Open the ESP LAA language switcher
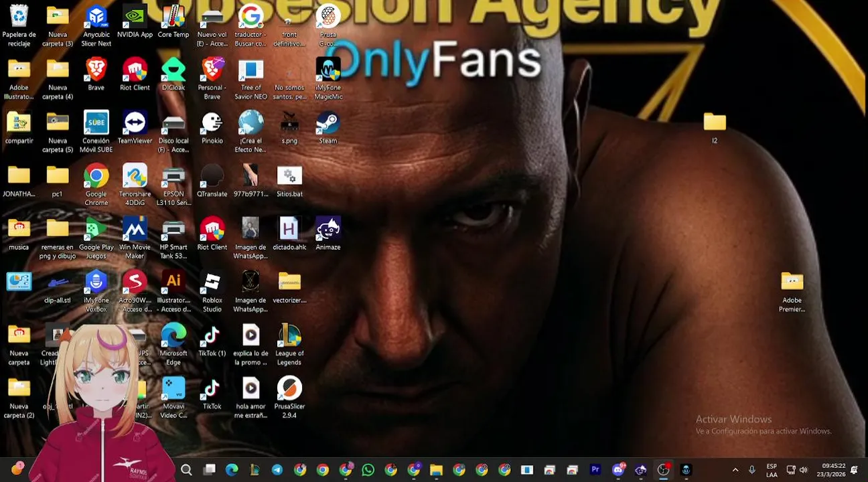This screenshot has width=868, height=482. [772, 470]
